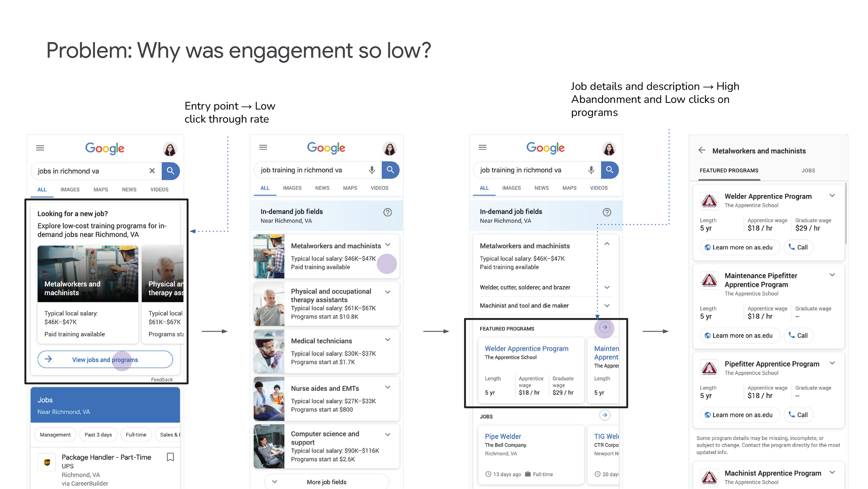
Task: Call the Welder Apprentice Program
Action: 798,247
